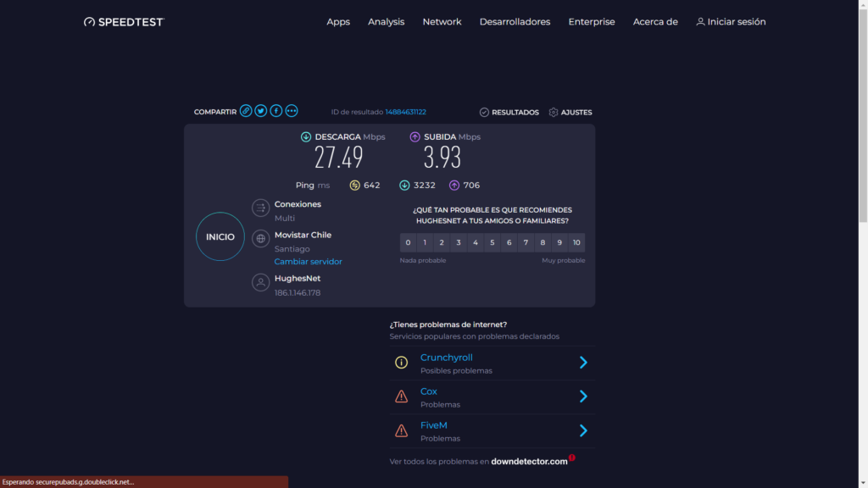Open the Acerca de menu
This screenshot has height=488, width=868.
tap(655, 22)
